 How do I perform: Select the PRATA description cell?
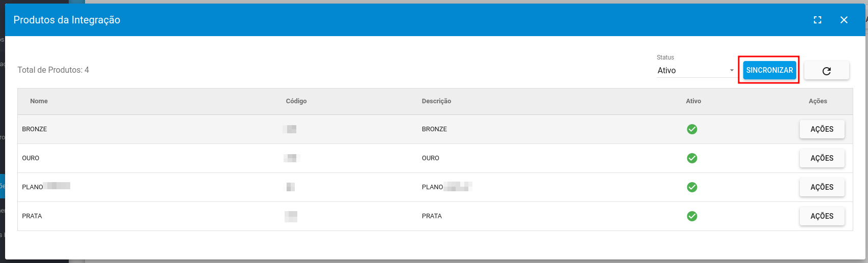click(x=432, y=216)
